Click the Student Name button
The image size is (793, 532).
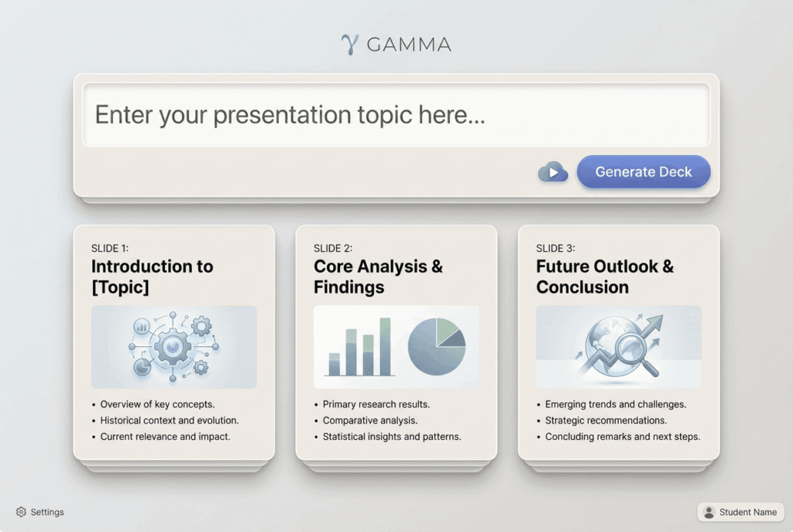pos(741,512)
